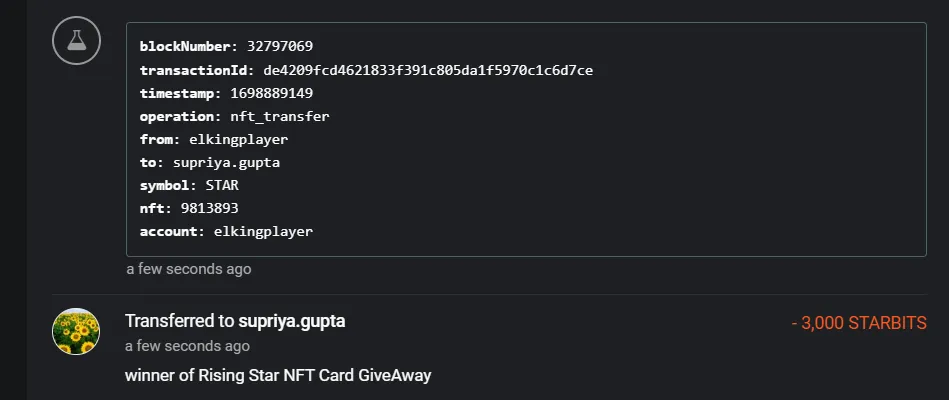
Task: Click elkingplayer on the account line
Action: click(x=263, y=231)
